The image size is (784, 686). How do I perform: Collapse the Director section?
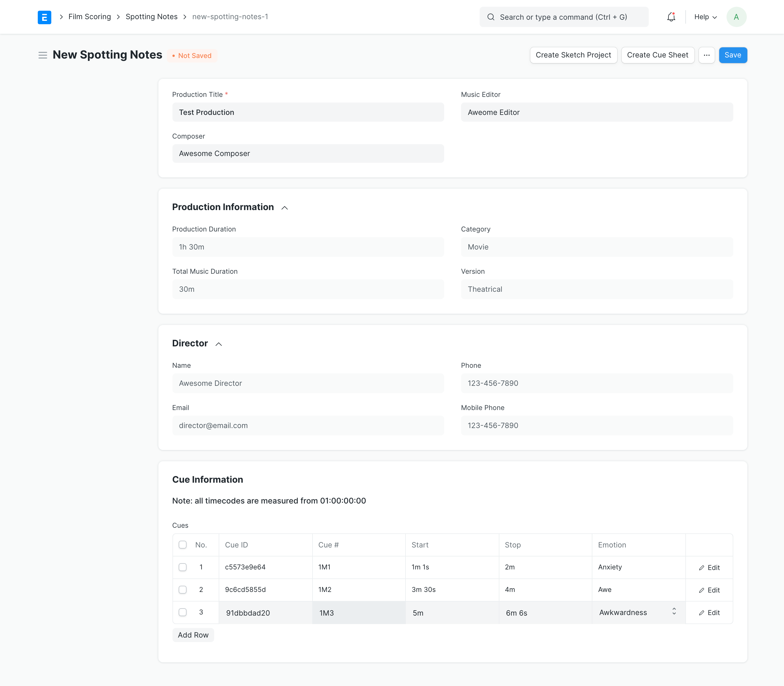click(x=219, y=344)
